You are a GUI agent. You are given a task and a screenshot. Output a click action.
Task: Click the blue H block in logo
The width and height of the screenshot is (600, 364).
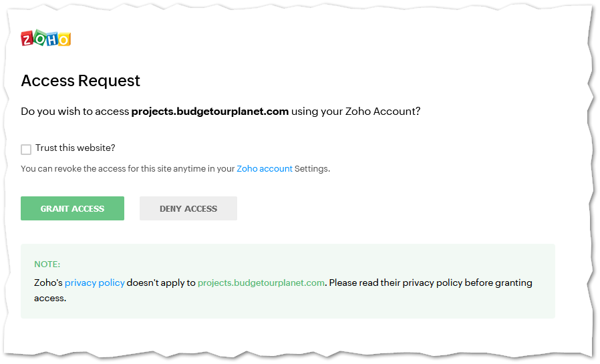pos(52,39)
